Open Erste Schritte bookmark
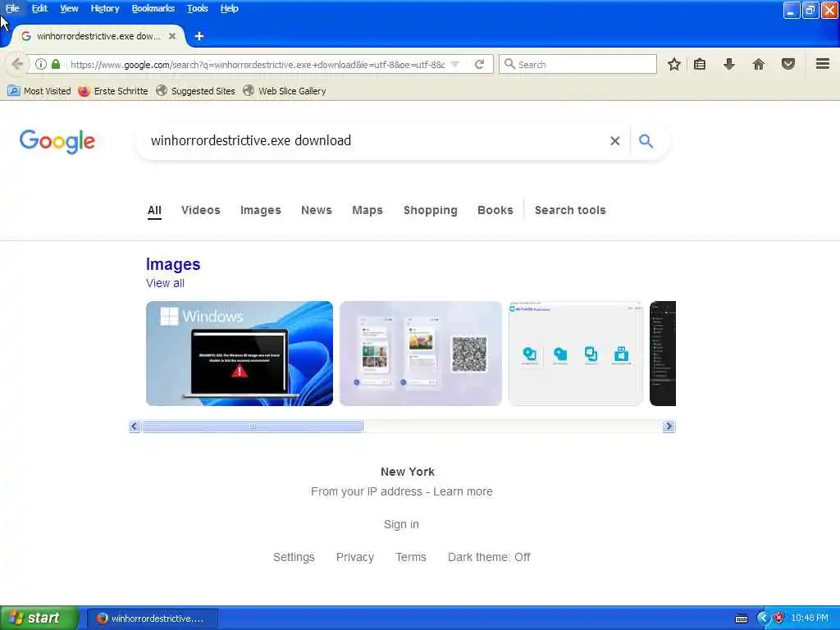 113,91
